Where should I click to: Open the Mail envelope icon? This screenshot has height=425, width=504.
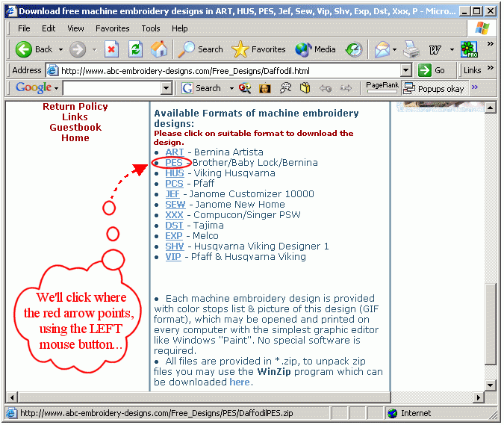coord(382,49)
